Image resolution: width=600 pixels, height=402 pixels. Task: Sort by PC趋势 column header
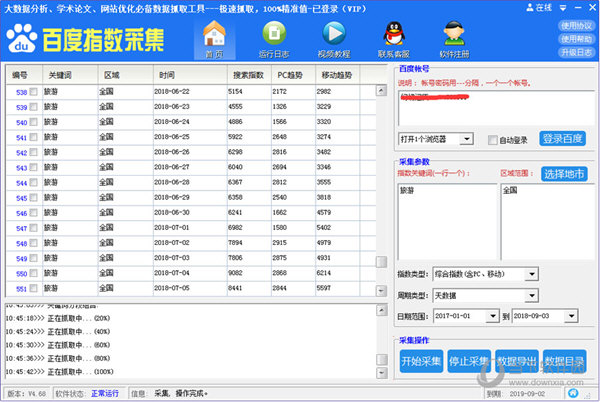click(293, 75)
